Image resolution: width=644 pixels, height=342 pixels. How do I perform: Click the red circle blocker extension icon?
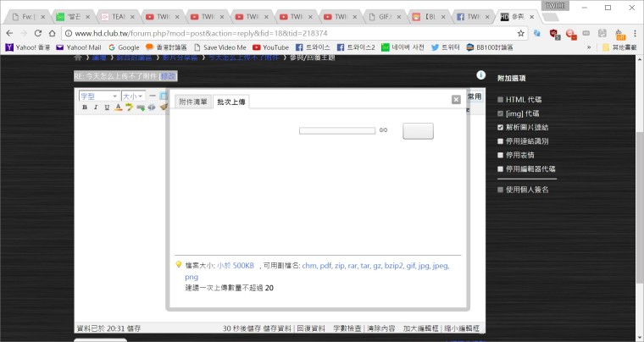[x=570, y=34]
